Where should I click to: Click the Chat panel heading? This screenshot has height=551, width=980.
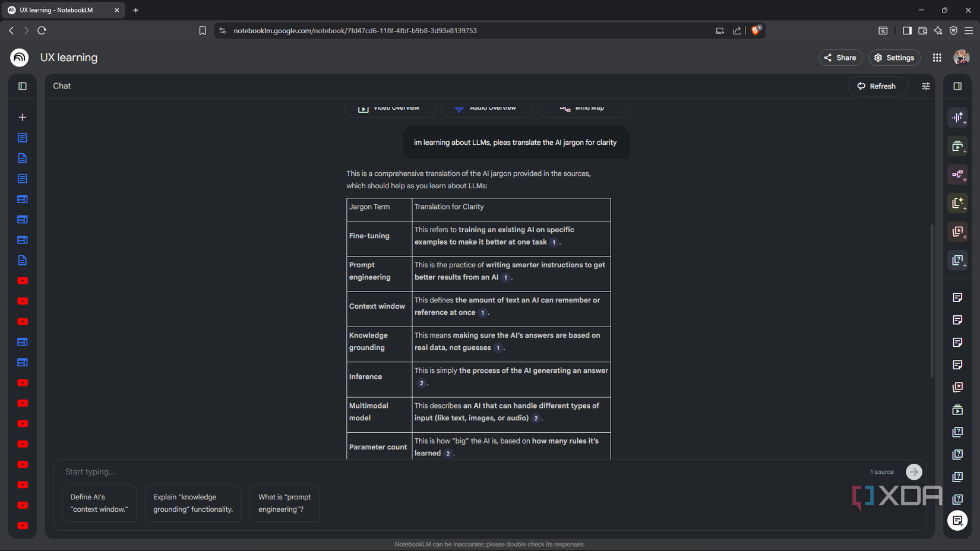pos(62,86)
